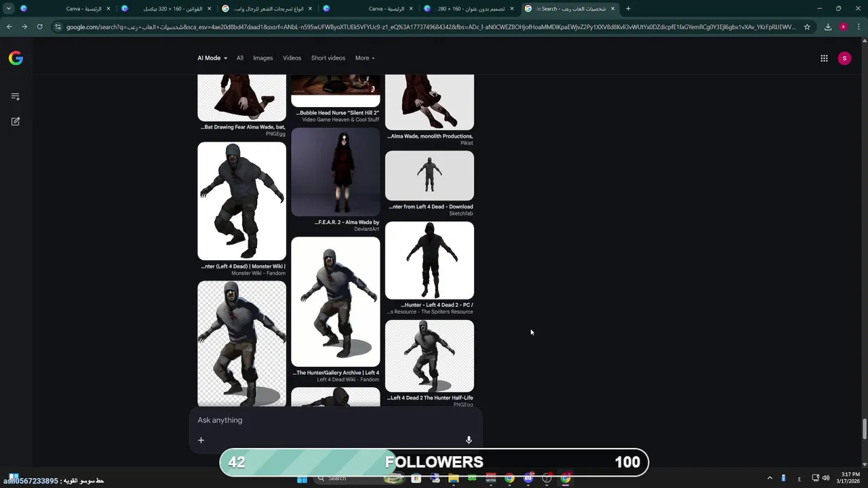Click Left 4 Dead Wiki - Fandom source label
868x488 pixels.
point(348,380)
